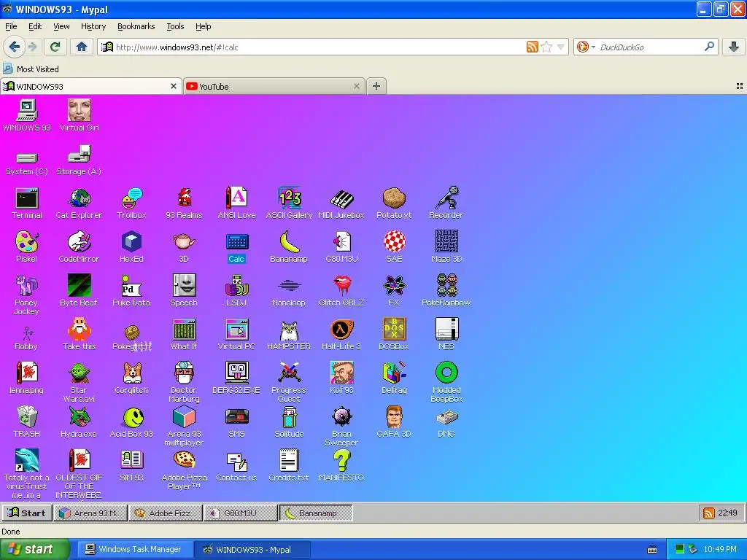Launch DOSBox icon

click(x=394, y=334)
